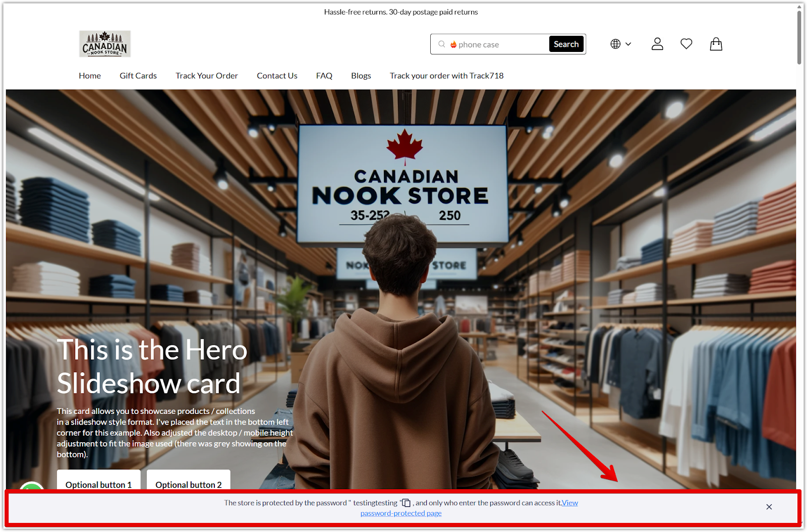Image resolution: width=807 pixels, height=532 pixels.
Task: Open the wishlist heart icon
Action: coord(686,44)
